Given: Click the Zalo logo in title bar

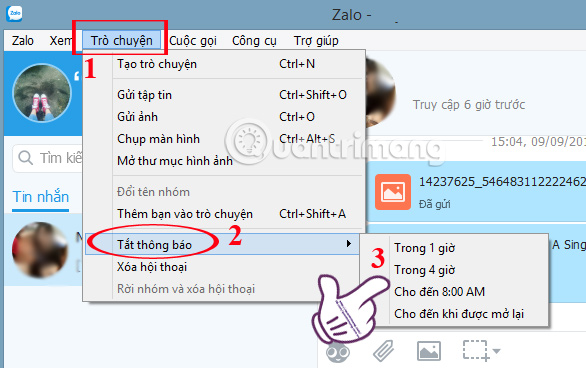Looking at the screenshot, I should (14, 14).
